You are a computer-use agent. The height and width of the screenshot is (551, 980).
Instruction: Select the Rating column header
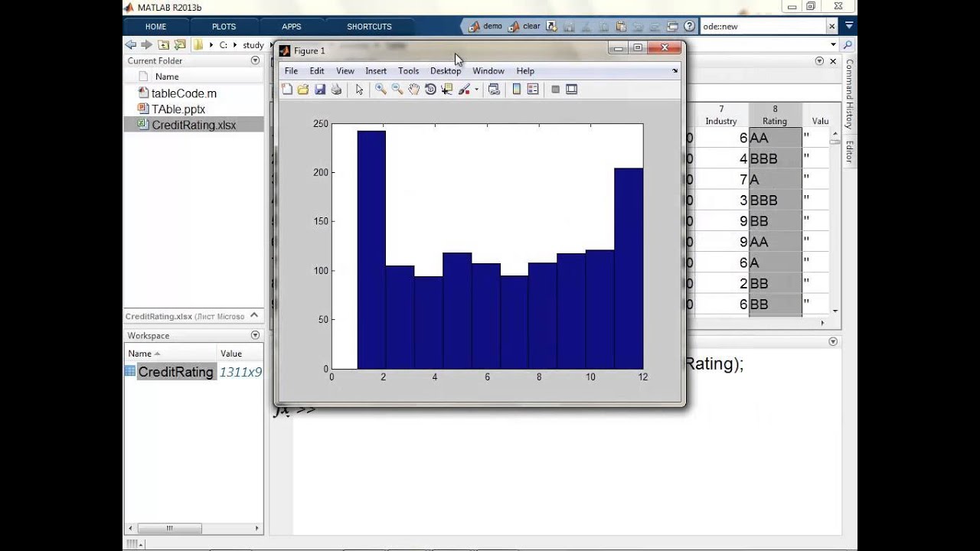[x=775, y=116]
